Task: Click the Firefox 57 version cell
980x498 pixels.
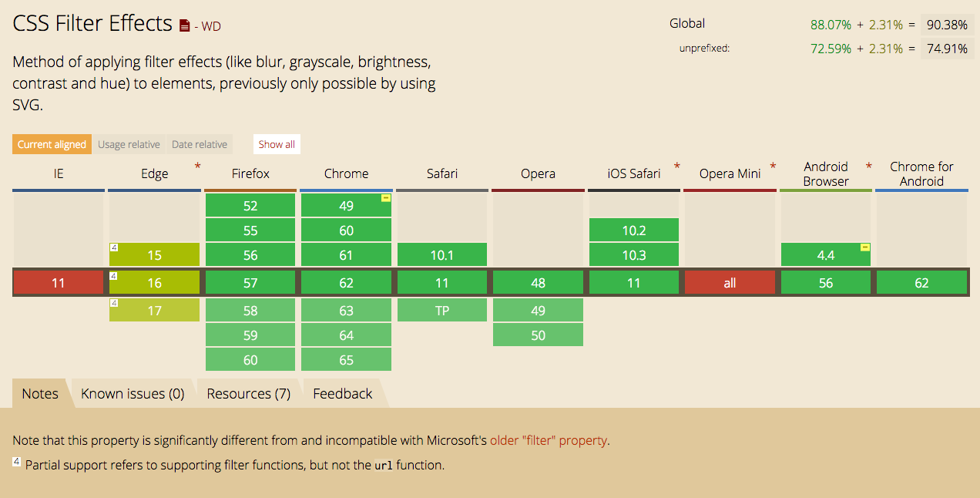Action: click(x=250, y=283)
